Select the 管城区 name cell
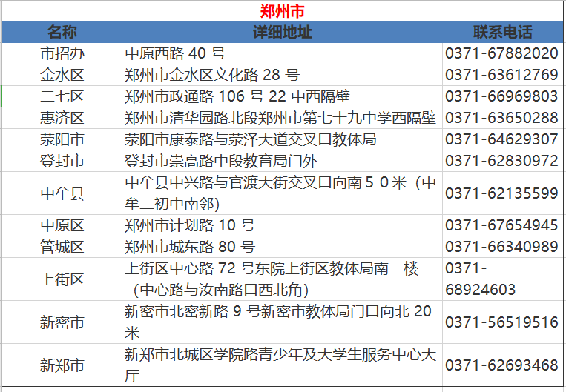Screen dimensions: 566x392 [x=62, y=247]
